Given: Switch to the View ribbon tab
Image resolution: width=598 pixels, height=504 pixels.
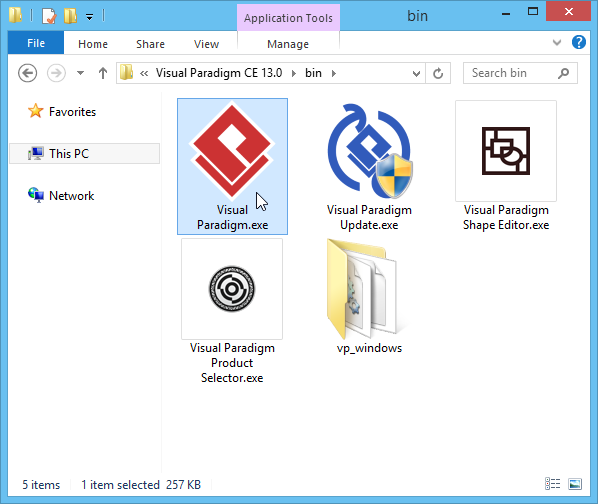Looking at the screenshot, I should coord(206,44).
